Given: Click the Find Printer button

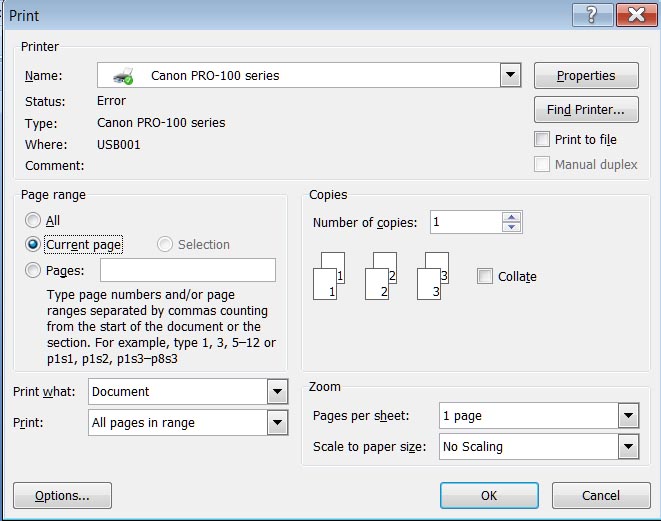Looking at the screenshot, I should click(586, 109).
